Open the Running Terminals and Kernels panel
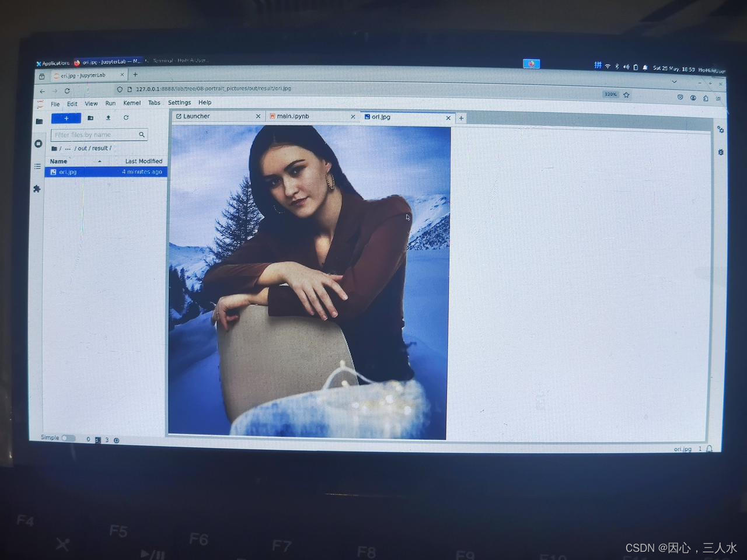Viewport: 747px width, 560px height. pyautogui.click(x=39, y=143)
